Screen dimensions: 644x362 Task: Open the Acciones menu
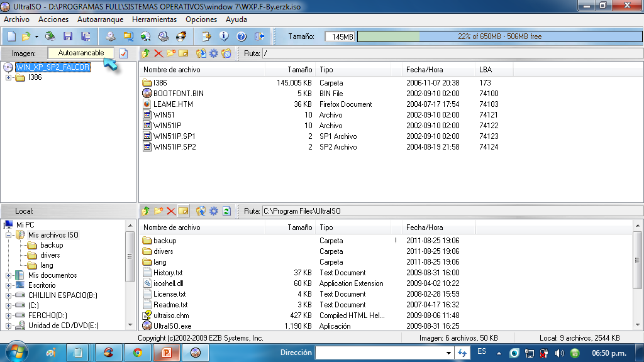tap(53, 19)
